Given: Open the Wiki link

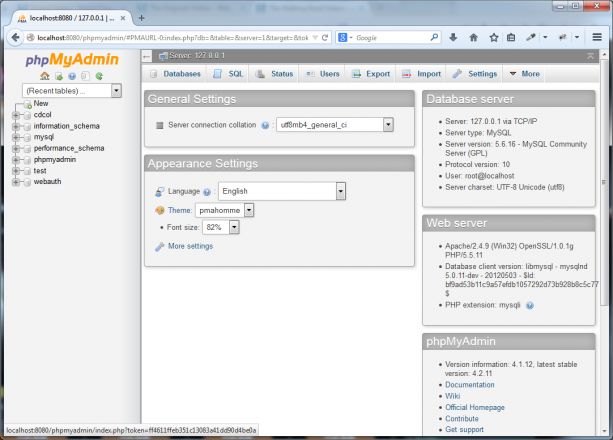Looking at the screenshot, I should point(452,396).
